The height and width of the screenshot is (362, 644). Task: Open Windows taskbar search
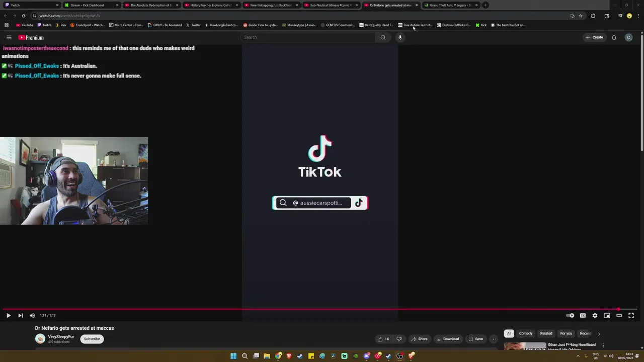[x=245, y=356]
